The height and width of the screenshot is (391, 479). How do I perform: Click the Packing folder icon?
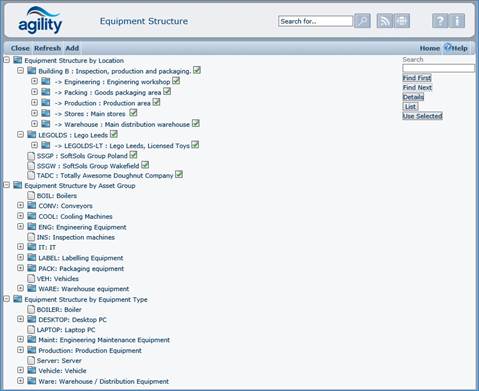46,92
